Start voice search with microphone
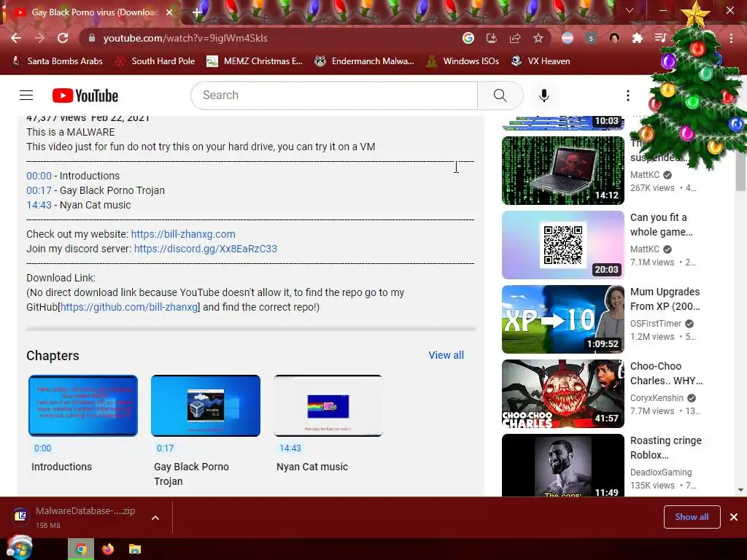747x560 pixels. click(x=544, y=96)
